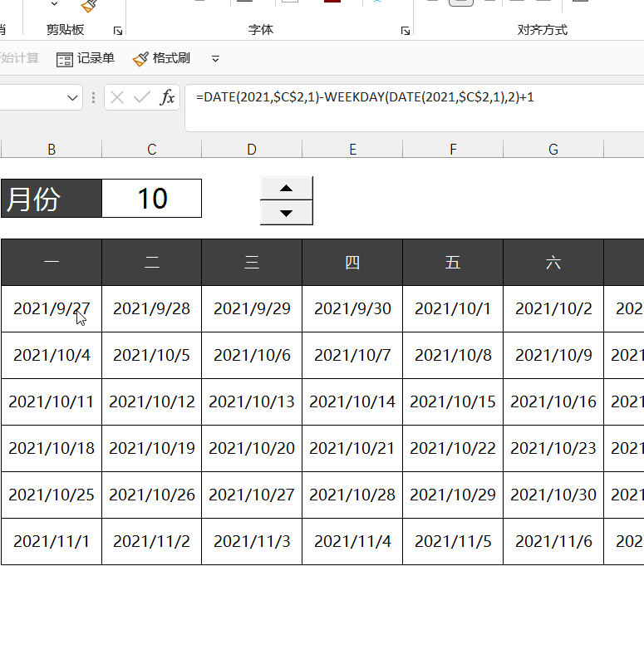Image resolution: width=644 pixels, height=650 pixels.
Task: Click the 记录单 button
Action: click(x=86, y=58)
